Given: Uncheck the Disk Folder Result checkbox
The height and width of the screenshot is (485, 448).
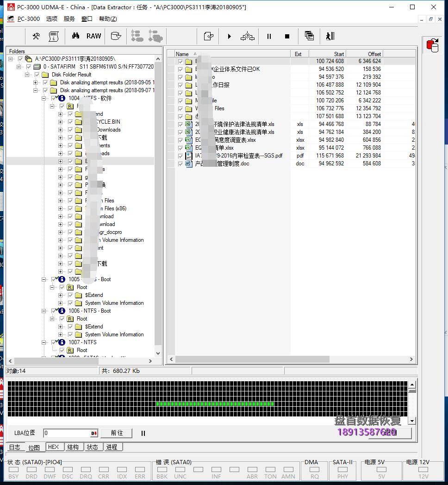Looking at the screenshot, I should click(x=37, y=75).
